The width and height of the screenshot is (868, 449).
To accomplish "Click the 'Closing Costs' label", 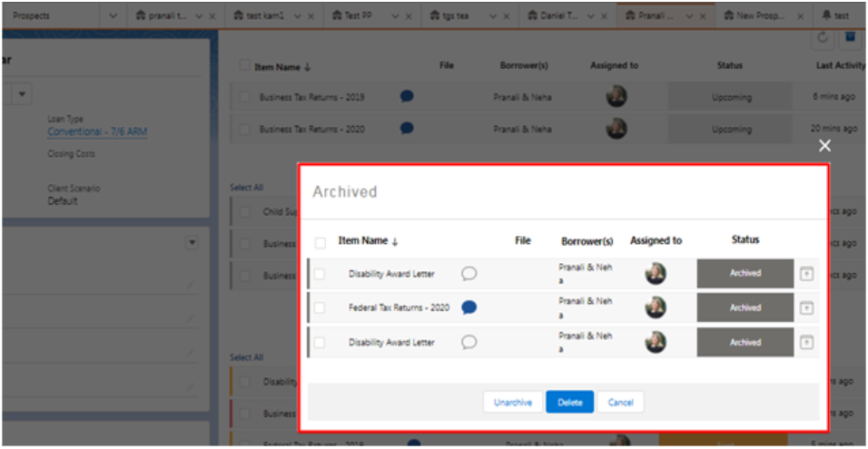I will tap(71, 154).
